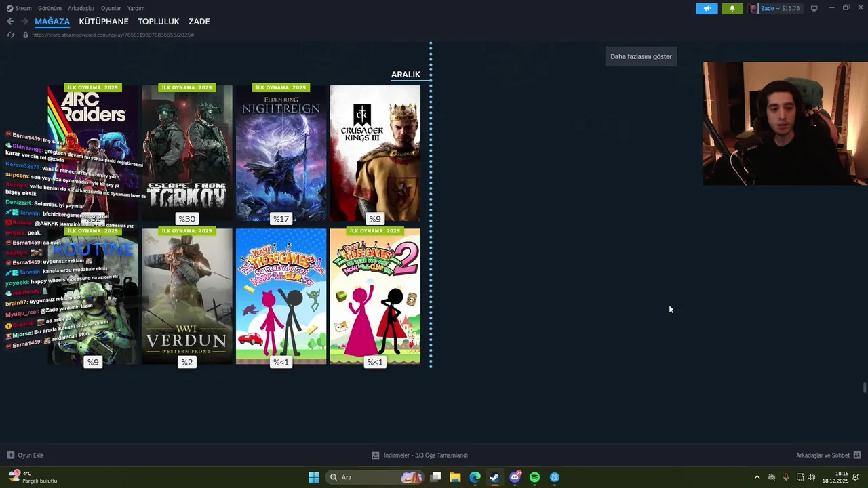Image resolution: width=868 pixels, height=488 pixels.
Task: Click the store URL address bar
Action: [x=113, y=35]
